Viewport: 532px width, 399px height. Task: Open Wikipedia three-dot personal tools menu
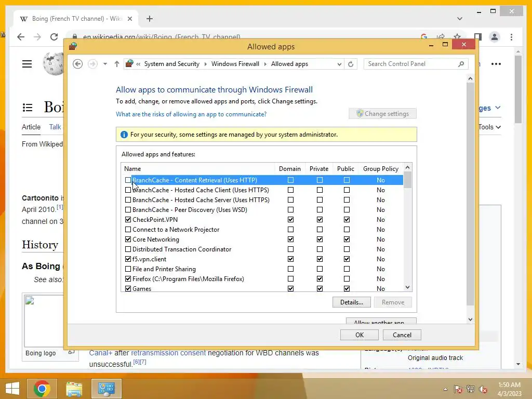tap(496, 64)
